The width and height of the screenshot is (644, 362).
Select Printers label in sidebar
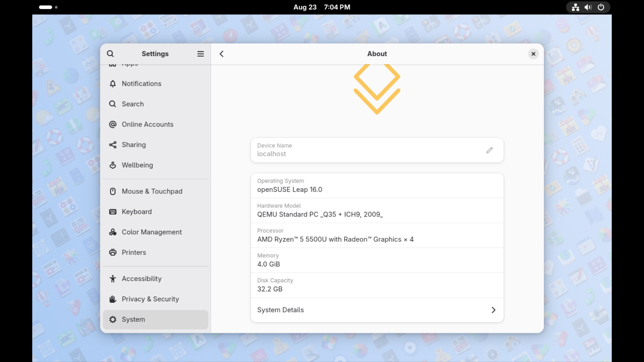click(x=134, y=252)
